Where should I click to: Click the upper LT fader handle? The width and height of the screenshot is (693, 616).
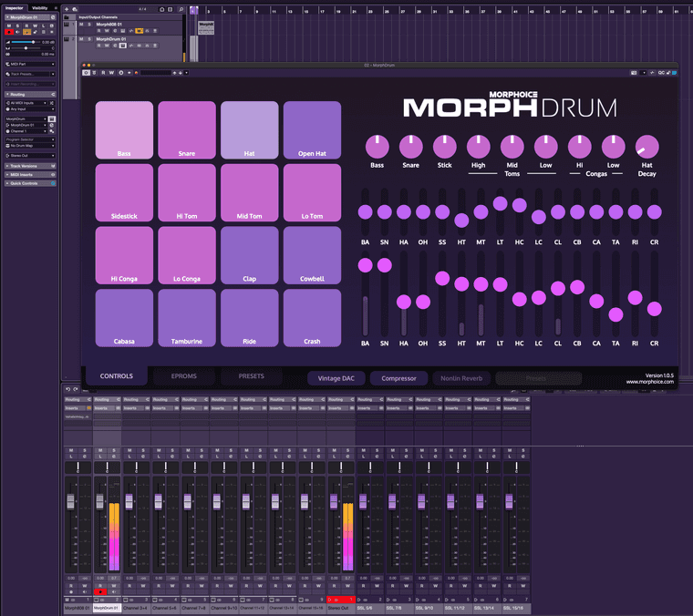500,203
